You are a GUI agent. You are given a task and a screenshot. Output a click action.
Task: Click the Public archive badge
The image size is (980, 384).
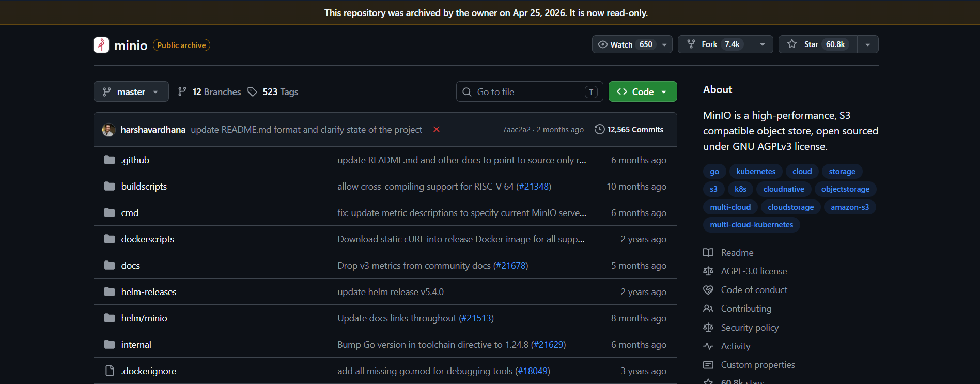(x=181, y=45)
